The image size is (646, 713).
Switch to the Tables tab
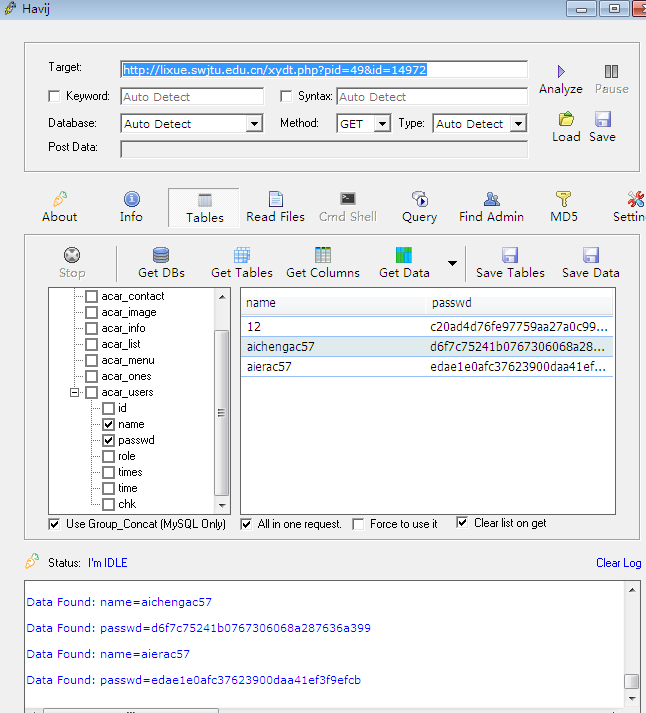coord(205,208)
